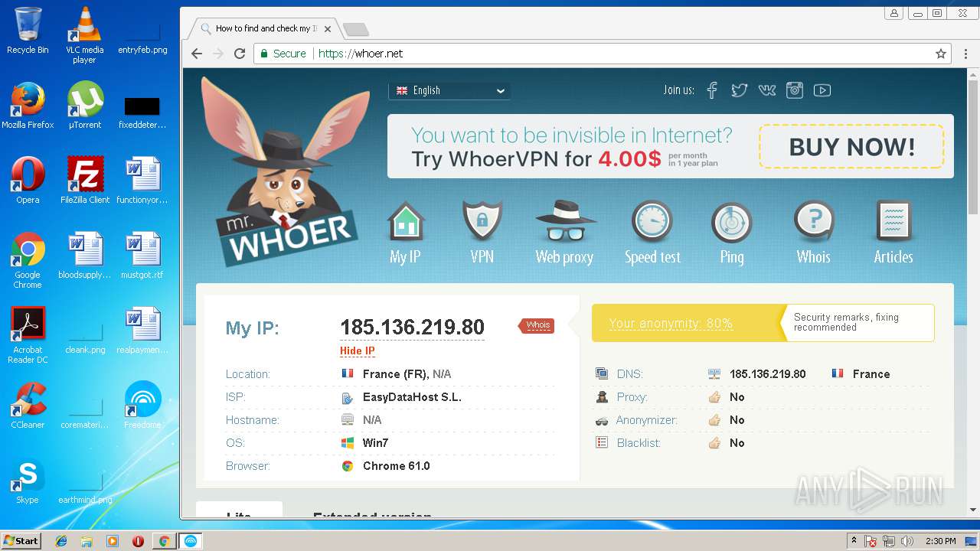Launch Skype desktop shortcut

pyautogui.click(x=28, y=481)
